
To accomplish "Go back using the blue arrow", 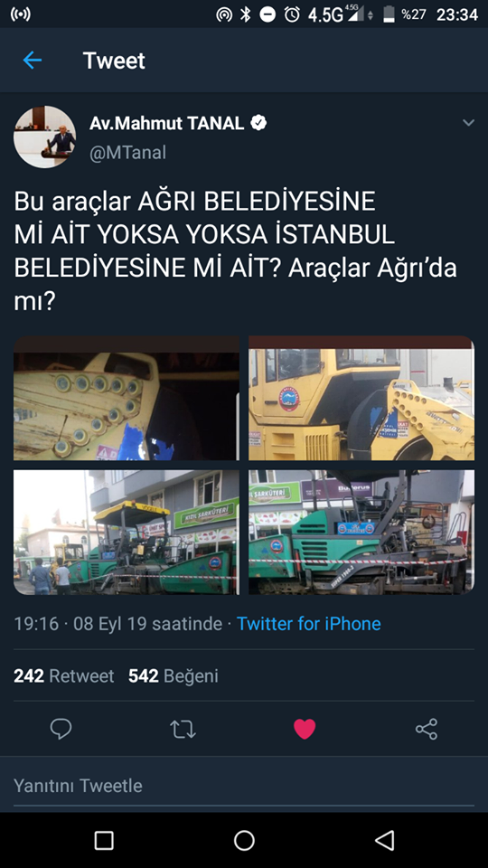I will [x=33, y=60].
